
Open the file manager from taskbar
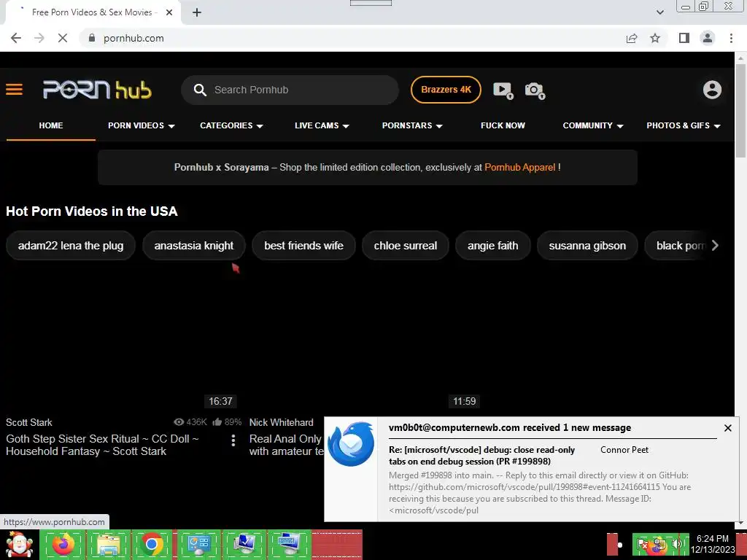click(108, 545)
